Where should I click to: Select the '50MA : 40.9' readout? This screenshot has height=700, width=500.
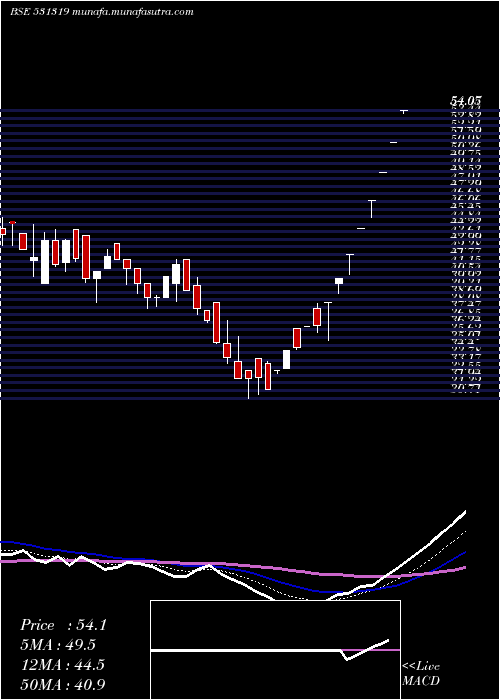pyautogui.click(x=63, y=684)
